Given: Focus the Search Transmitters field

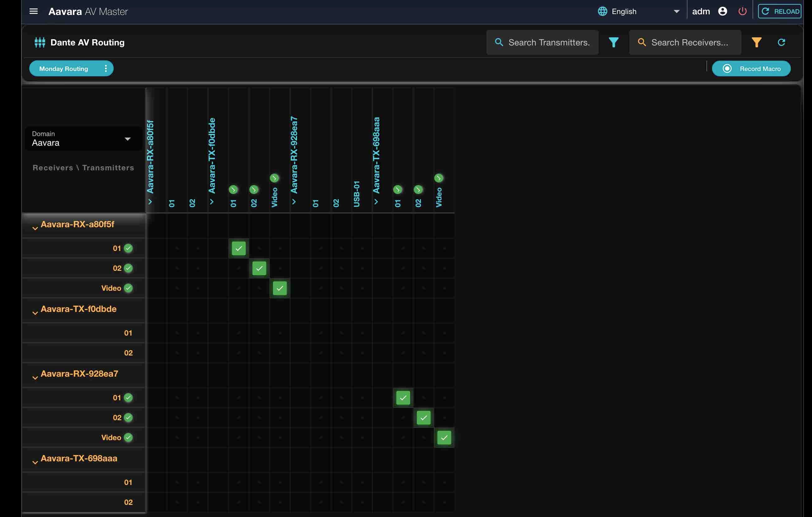Looking at the screenshot, I should click(x=542, y=42).
